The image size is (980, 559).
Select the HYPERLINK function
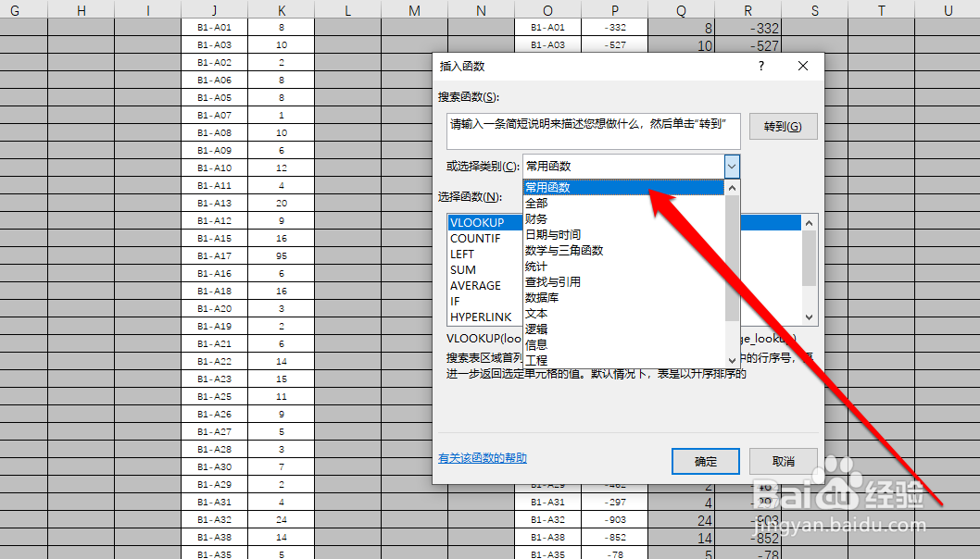482,317
